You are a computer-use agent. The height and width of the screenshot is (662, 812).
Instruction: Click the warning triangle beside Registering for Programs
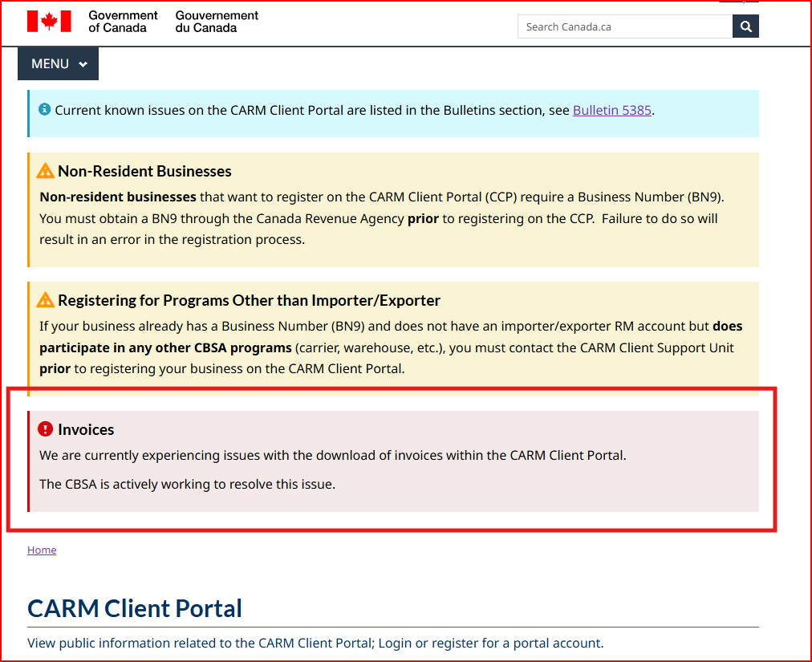[45, 299]
